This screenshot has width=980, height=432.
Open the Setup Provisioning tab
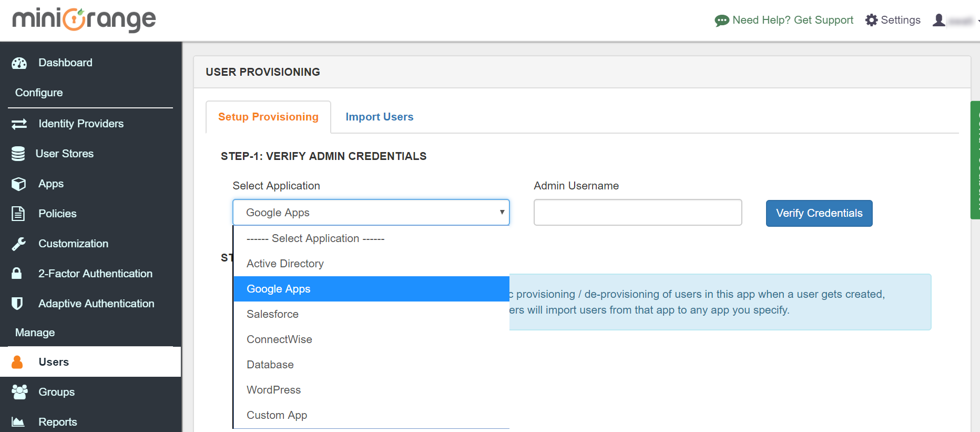point(268,117)
